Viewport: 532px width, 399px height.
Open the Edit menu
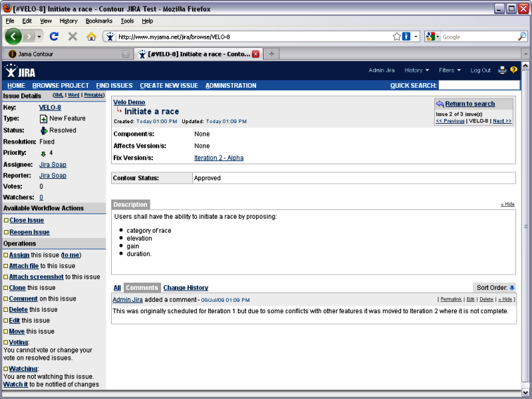27,21
